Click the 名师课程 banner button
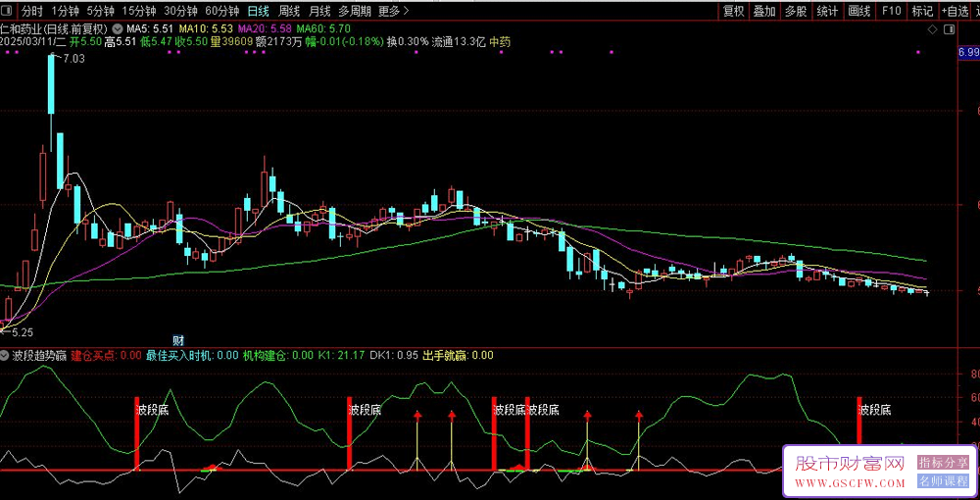This screenshot has height=500, width=980. coord(943,482)
